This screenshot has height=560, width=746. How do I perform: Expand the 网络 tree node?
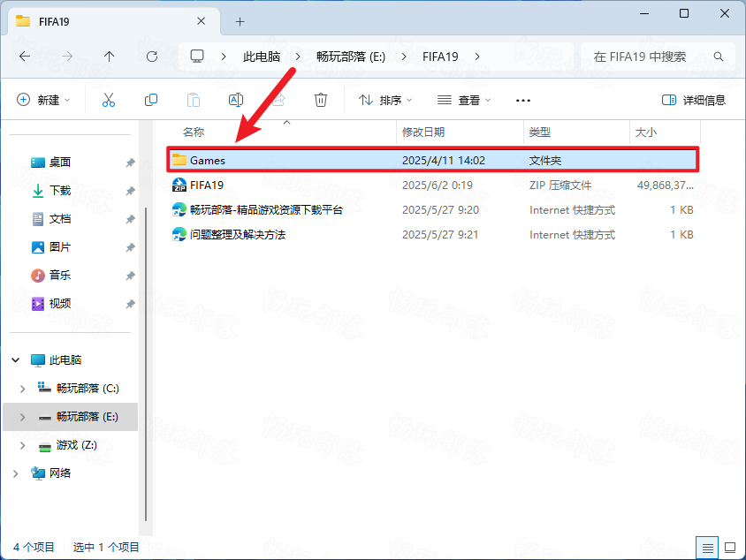tap(16, 473)
